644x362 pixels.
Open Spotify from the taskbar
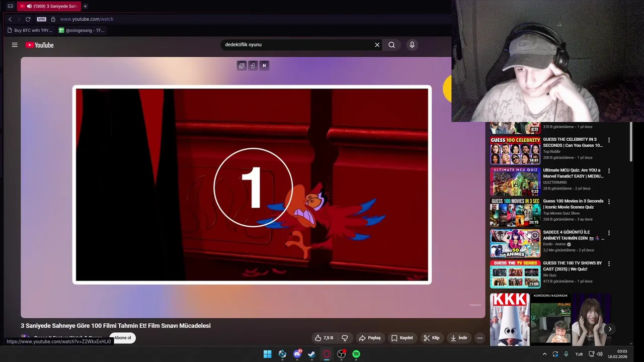356,354
